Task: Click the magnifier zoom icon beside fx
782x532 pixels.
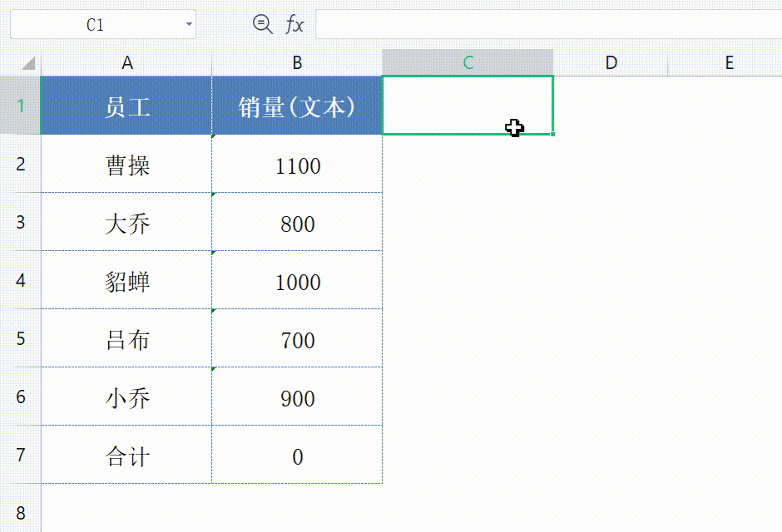Action: tap(262, 24)
